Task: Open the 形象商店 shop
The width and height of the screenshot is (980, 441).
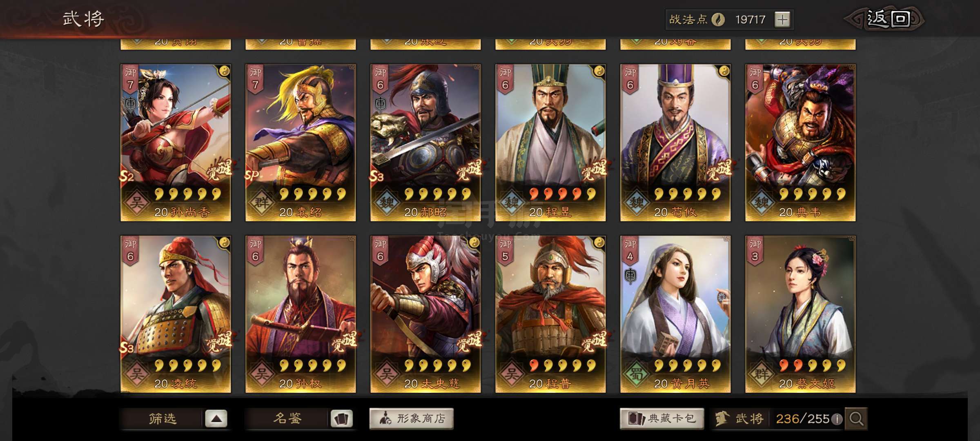Action: pyautogui.click(x=412, y=419)
